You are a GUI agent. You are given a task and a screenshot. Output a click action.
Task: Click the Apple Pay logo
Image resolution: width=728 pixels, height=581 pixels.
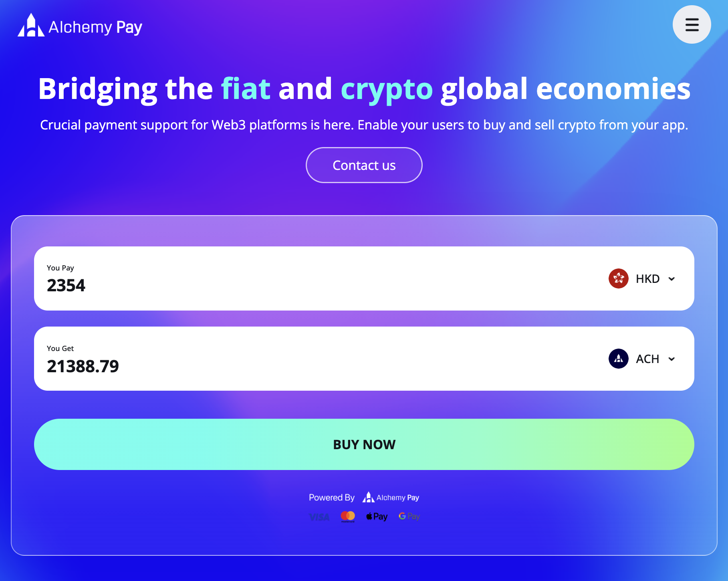pyautogui.click(x=377, y=516)
